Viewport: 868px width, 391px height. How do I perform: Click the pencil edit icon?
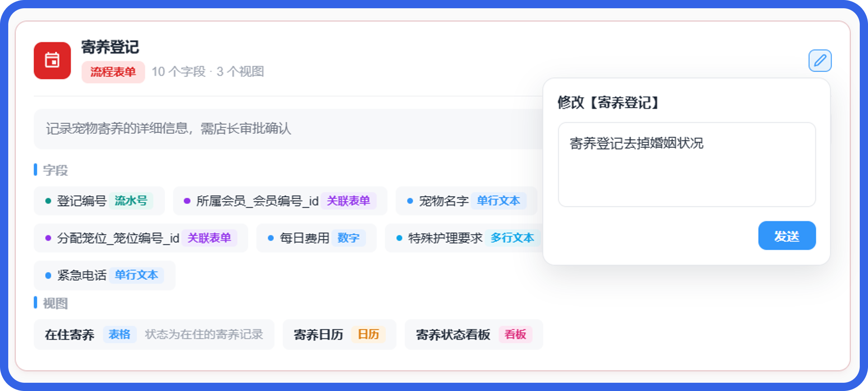click(820, 61)
